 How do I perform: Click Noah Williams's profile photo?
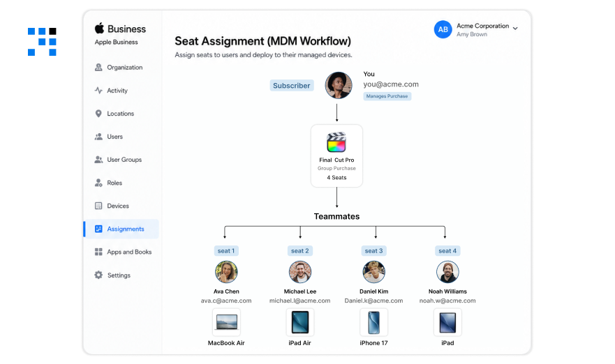click(447, 272)
